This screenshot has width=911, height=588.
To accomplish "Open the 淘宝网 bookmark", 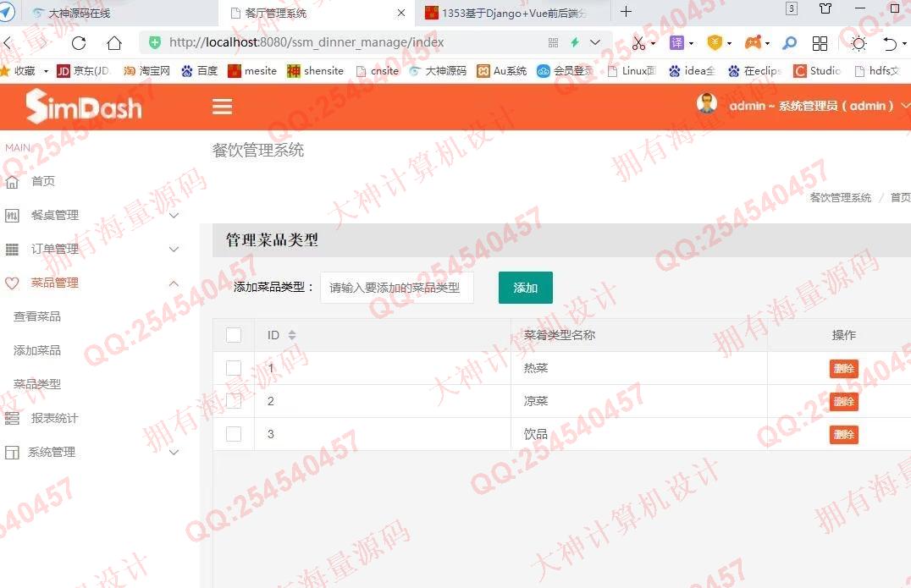I will (147, 71).
